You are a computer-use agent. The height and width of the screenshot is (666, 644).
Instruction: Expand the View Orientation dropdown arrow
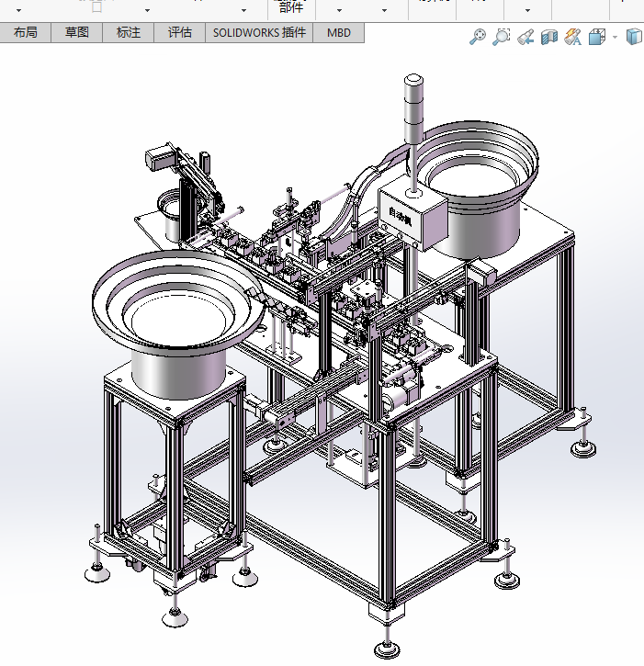(x=615, y=38)
